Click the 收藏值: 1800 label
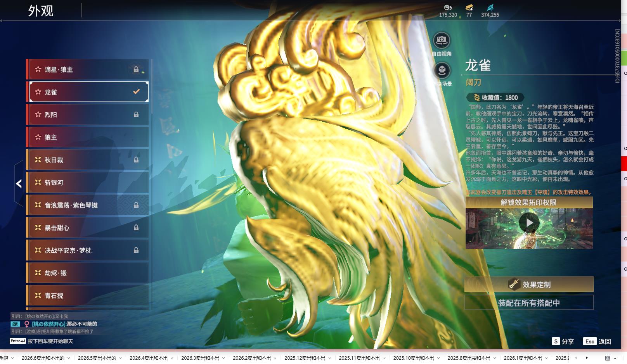This screenshot has width=627, height=364. [500, 98]
